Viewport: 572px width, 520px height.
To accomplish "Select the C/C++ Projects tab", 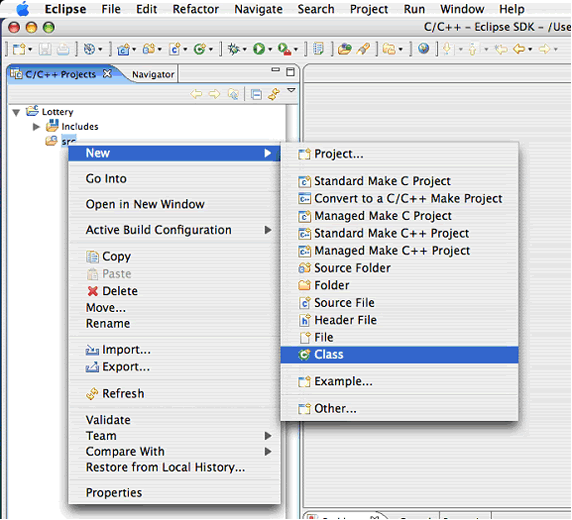I will coord(60,74).
